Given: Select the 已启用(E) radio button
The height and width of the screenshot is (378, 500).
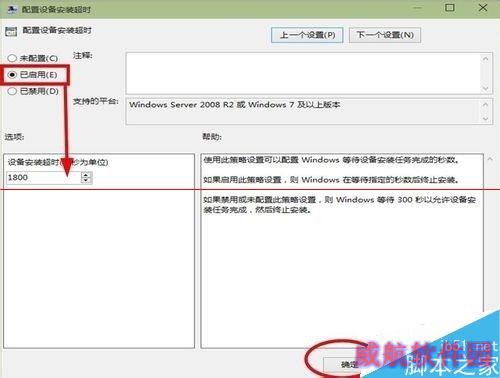Looking at the screenshot, I should 12,75.
